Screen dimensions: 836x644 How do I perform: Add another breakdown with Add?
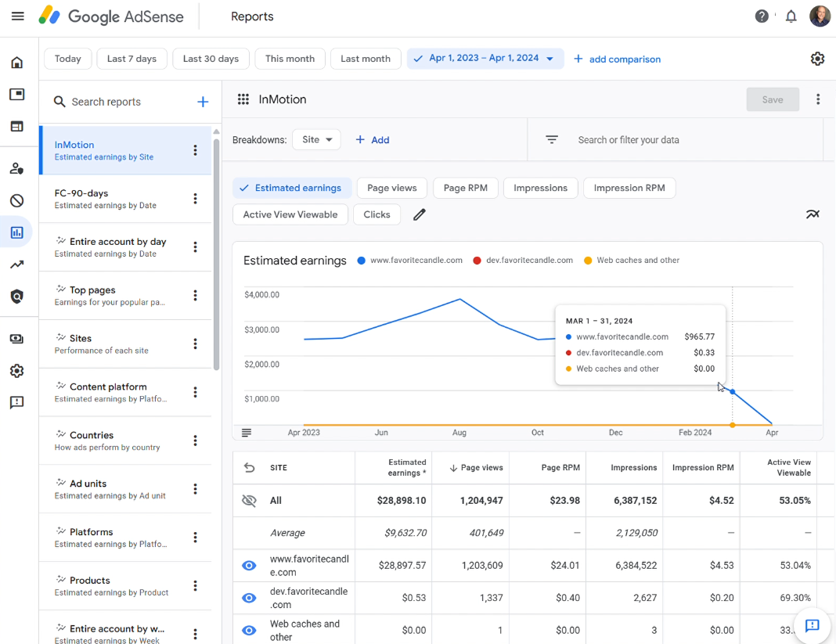(372, 139)
